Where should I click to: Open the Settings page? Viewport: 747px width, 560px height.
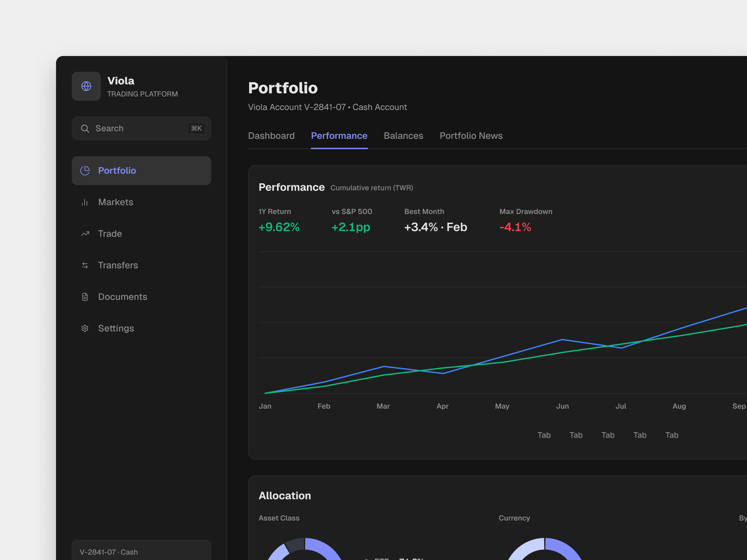pyautogui.click(x=141, y=329)
